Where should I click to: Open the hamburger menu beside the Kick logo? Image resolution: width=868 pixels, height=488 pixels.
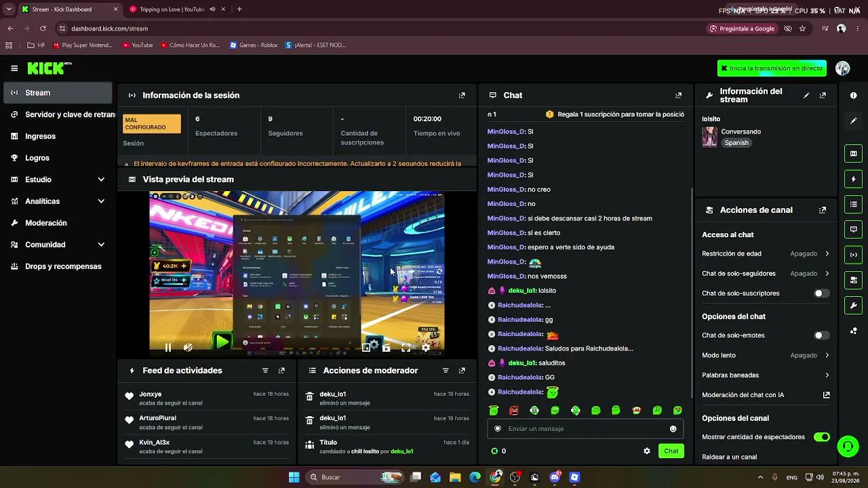(14, 68)
